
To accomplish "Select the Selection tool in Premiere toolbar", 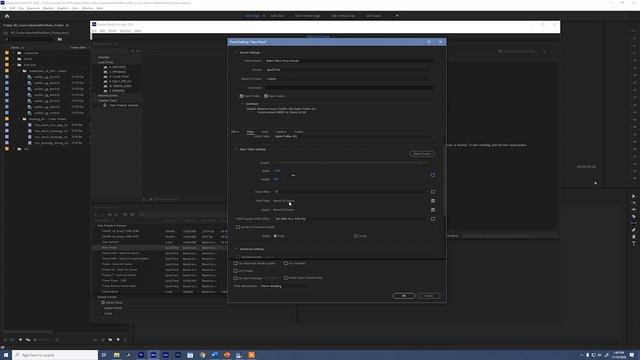I will tap(633, 196).
